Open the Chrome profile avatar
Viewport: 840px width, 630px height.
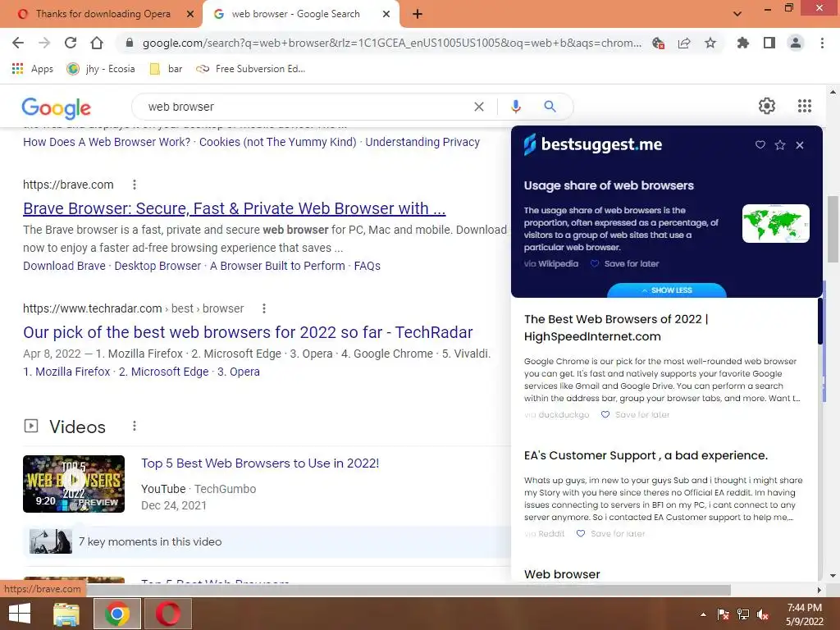tap(796, 43)
